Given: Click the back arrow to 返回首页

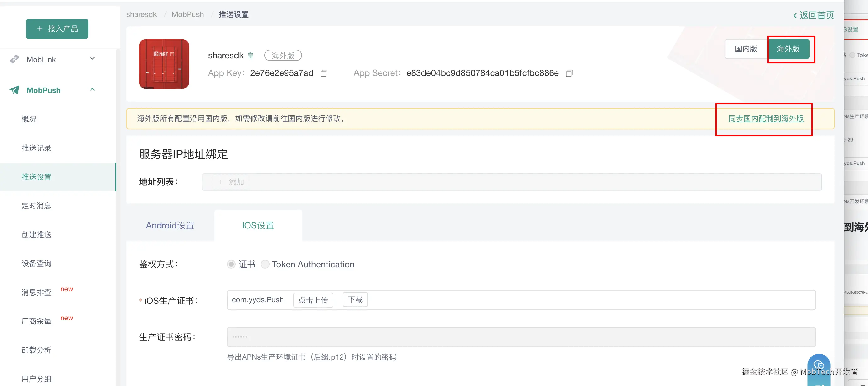Looking at the screenshot, I should (795, 15).
